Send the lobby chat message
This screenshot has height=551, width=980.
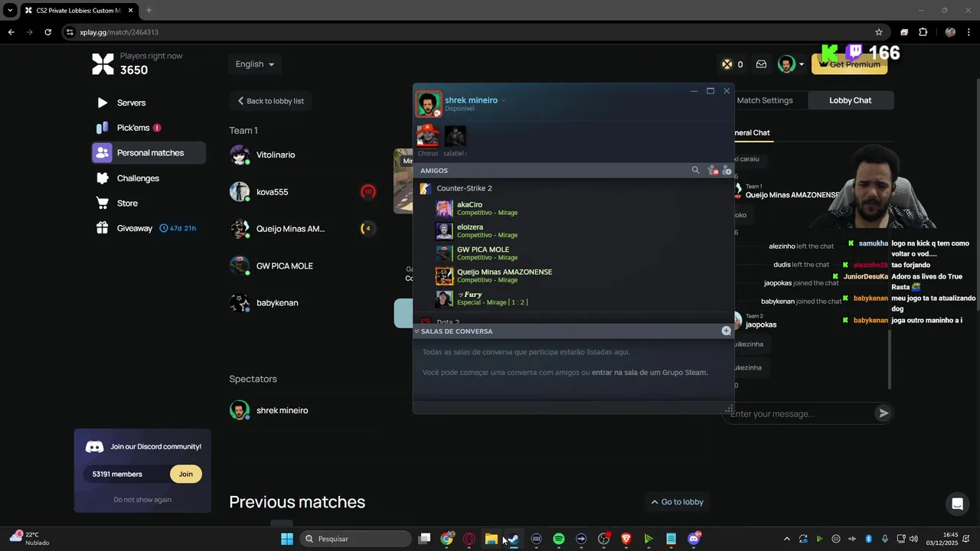[884, 413]
